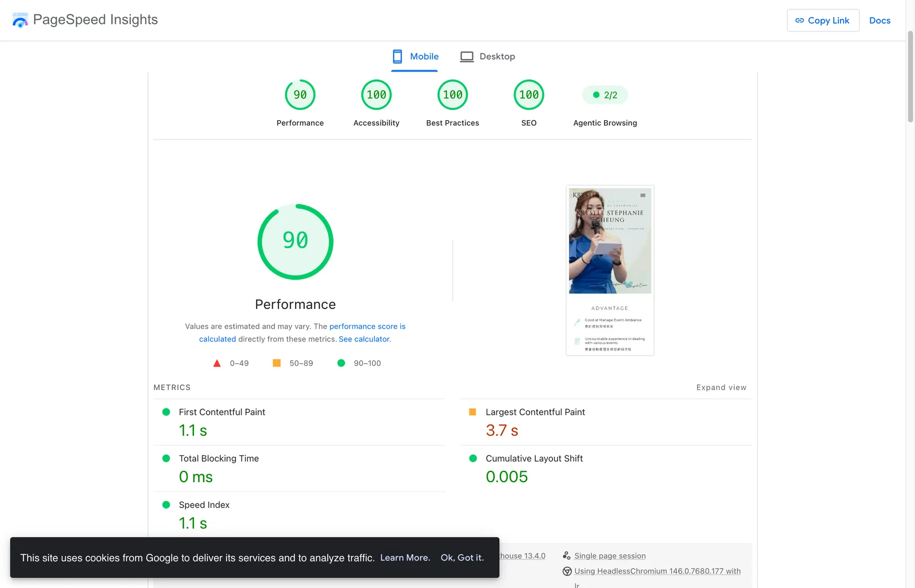
Task: Click Learn More in cookie banner
Action: tap(405, 558)
